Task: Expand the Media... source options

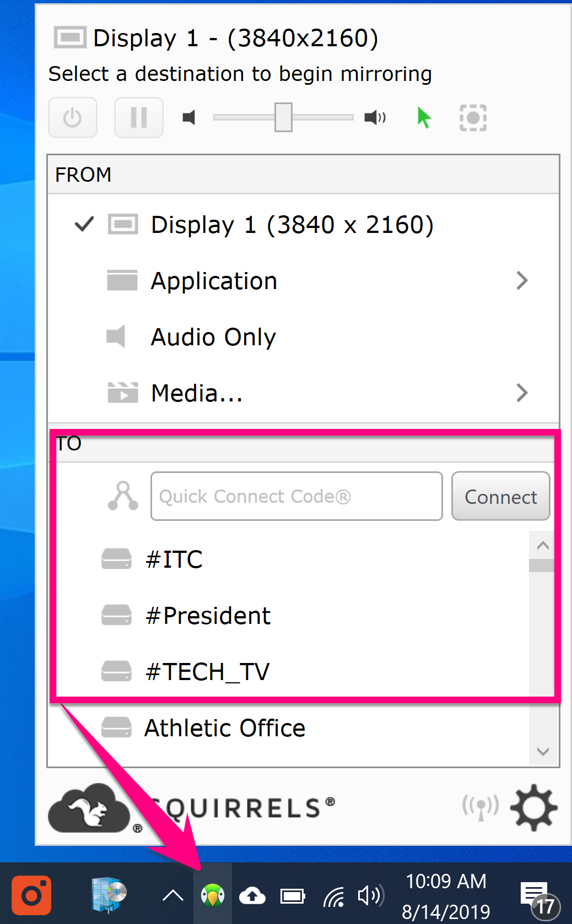Action: [x=197, y=393]
